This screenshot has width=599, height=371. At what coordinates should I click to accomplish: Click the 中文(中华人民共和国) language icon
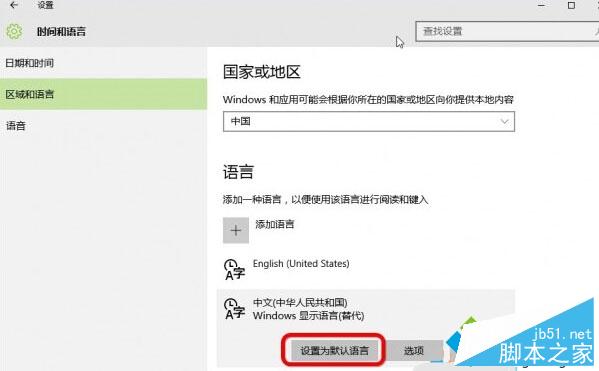pyautogui.click(x=235, y=309)
